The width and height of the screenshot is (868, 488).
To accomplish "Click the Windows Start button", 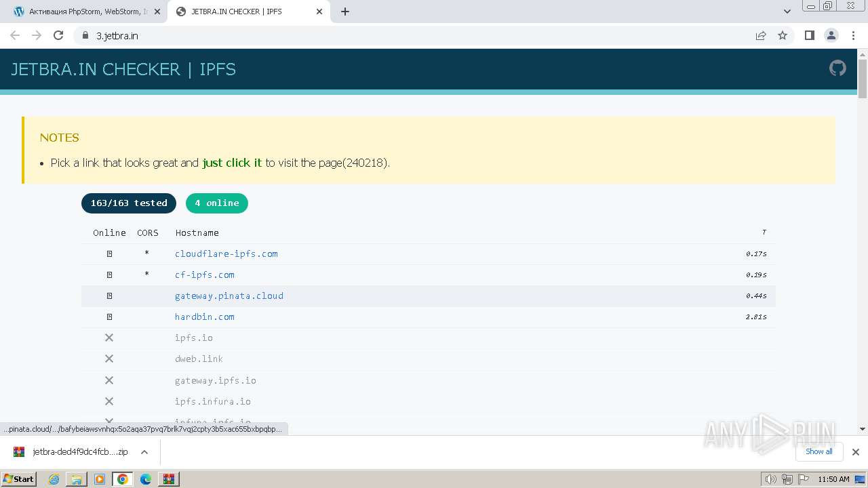I will (x=18, y=479).
